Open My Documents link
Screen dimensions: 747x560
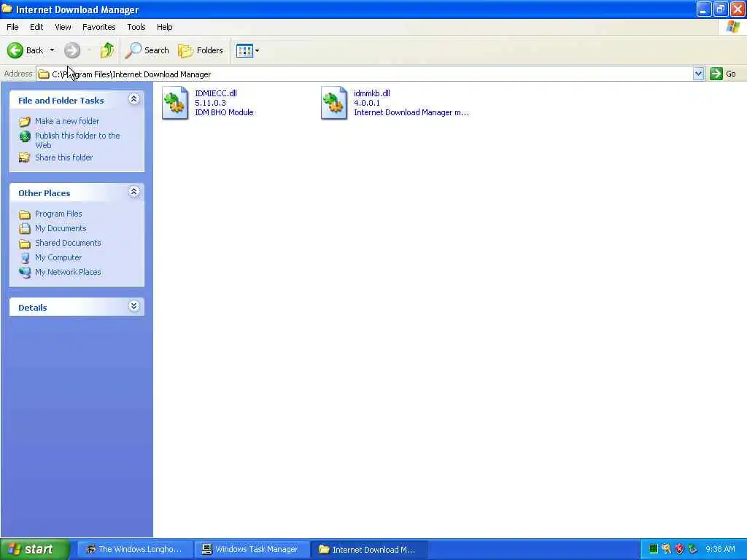coord(61,228)
